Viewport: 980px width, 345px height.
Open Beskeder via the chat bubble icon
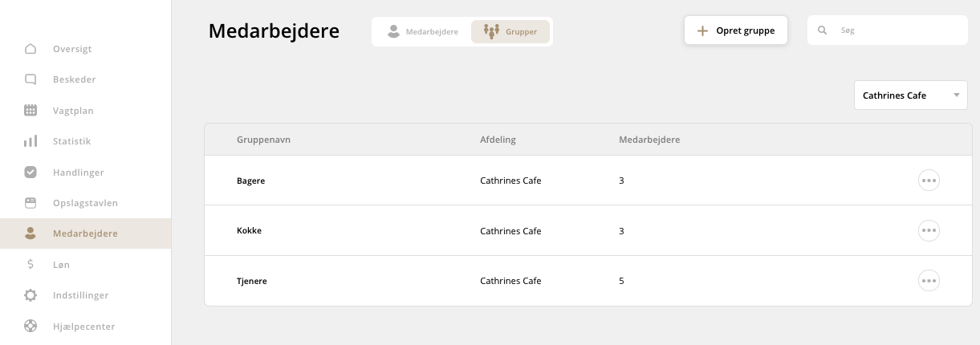(30, 79)
